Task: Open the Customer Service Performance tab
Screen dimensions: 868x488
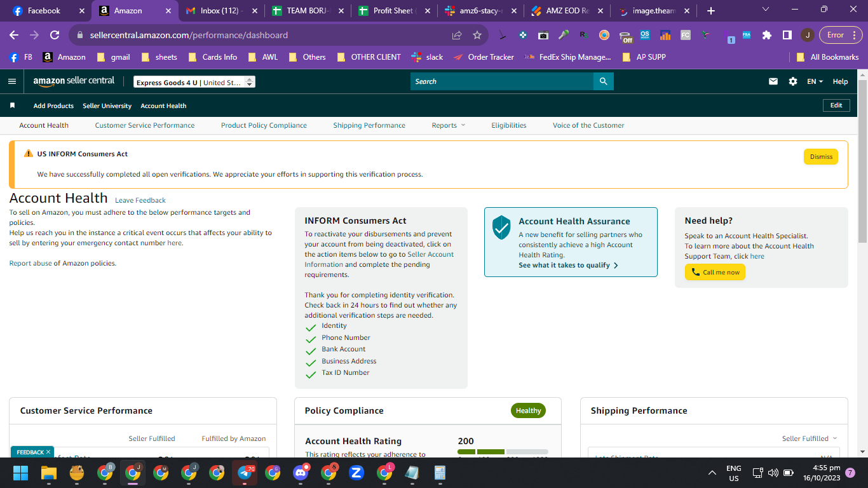Action: 145,125
